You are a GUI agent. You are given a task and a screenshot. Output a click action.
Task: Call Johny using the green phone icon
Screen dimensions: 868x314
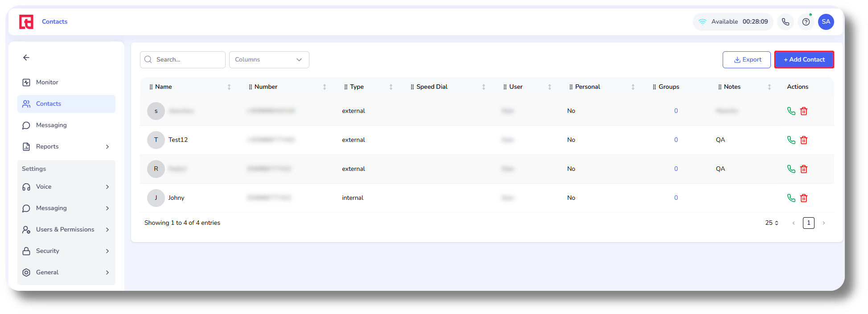(791, 198)
